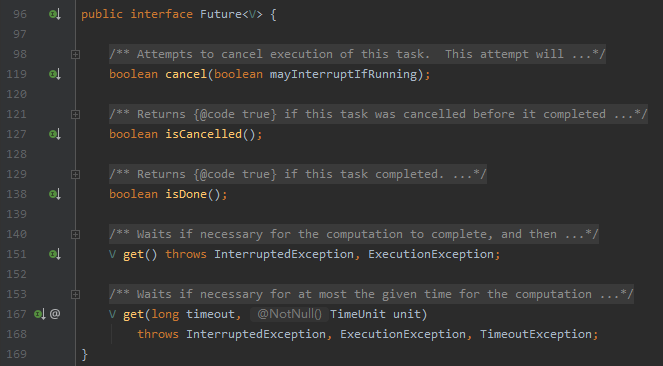663x366 pixels.
Task: Click implementations gutter icon on line 151
Action: tap(55, 254)
